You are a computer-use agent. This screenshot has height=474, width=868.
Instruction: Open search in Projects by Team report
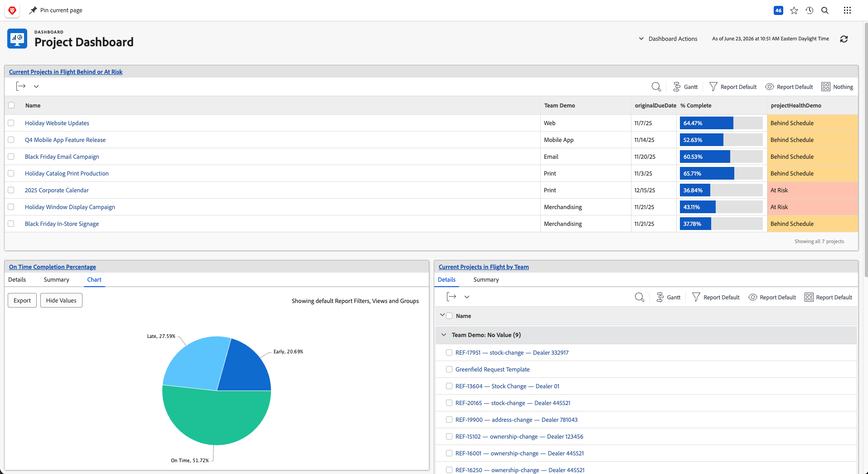[639, 297]
